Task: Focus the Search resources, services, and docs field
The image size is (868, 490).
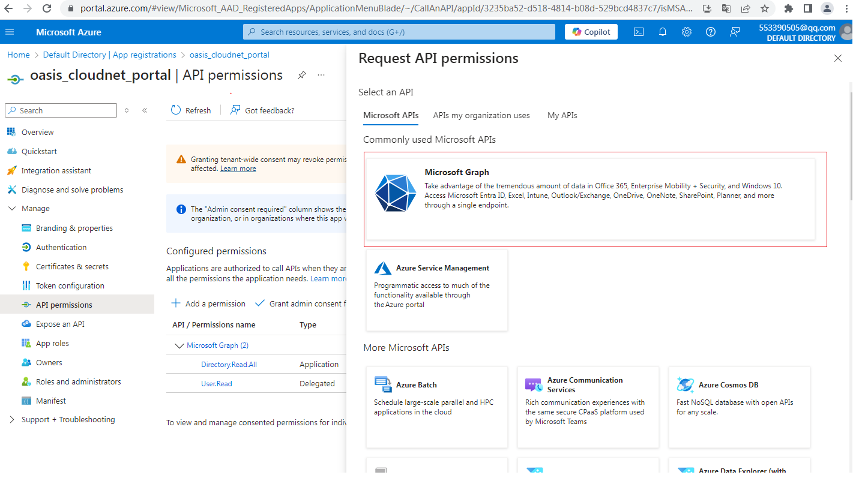Action: tap(399, 32)
